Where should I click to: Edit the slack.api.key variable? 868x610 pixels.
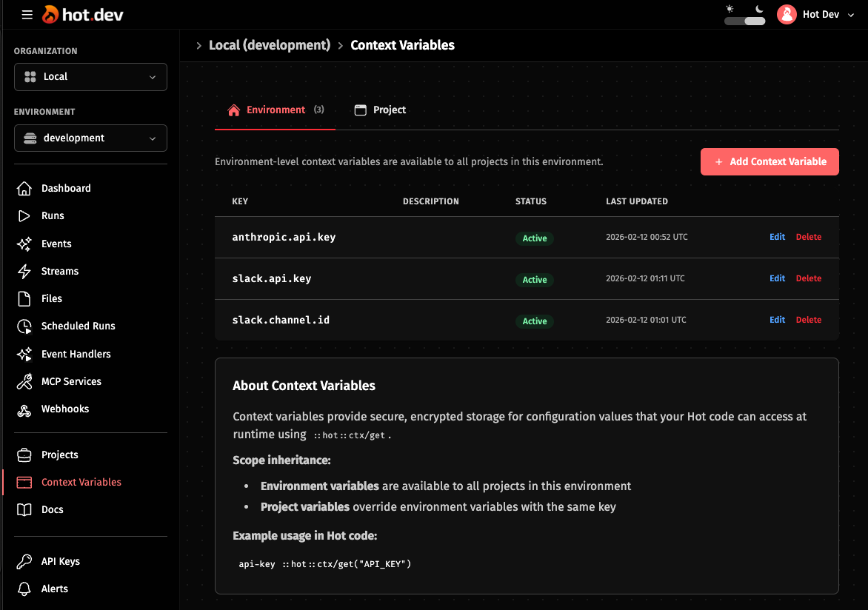coord(776,278)
